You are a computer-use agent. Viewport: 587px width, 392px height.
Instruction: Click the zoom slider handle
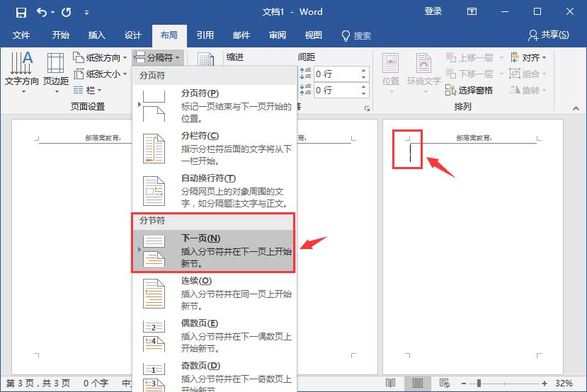point(479,384)
